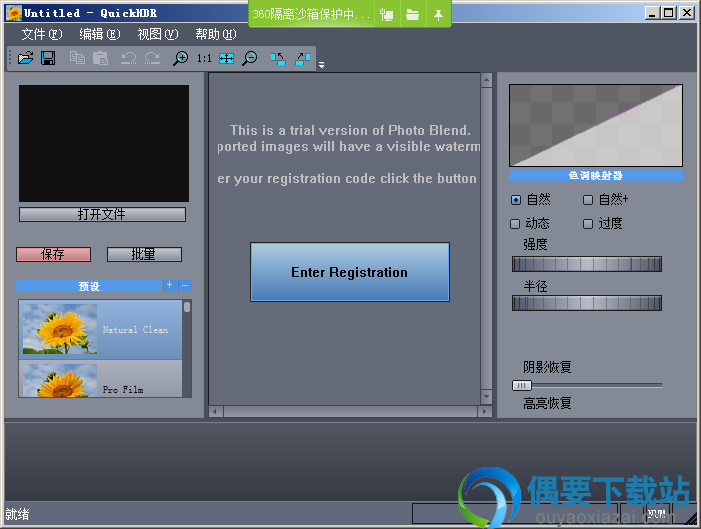Click the fit to window icon

pos(227,58)
